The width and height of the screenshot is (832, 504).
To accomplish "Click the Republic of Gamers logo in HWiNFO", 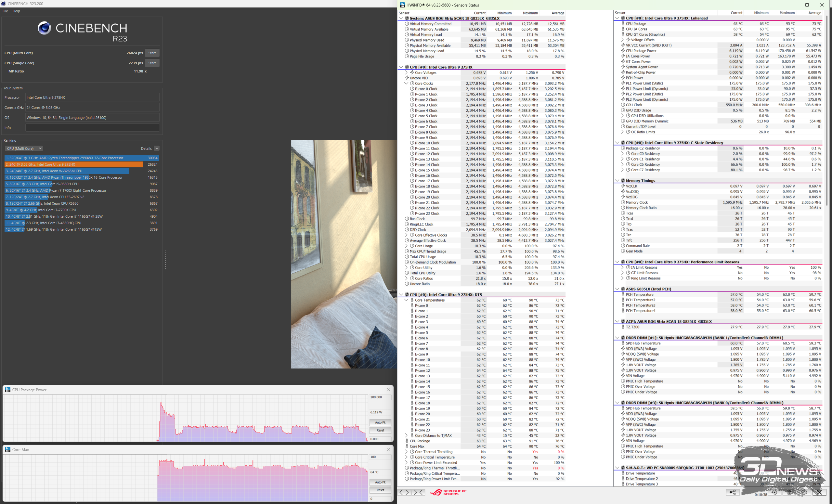I will point(448,493).
